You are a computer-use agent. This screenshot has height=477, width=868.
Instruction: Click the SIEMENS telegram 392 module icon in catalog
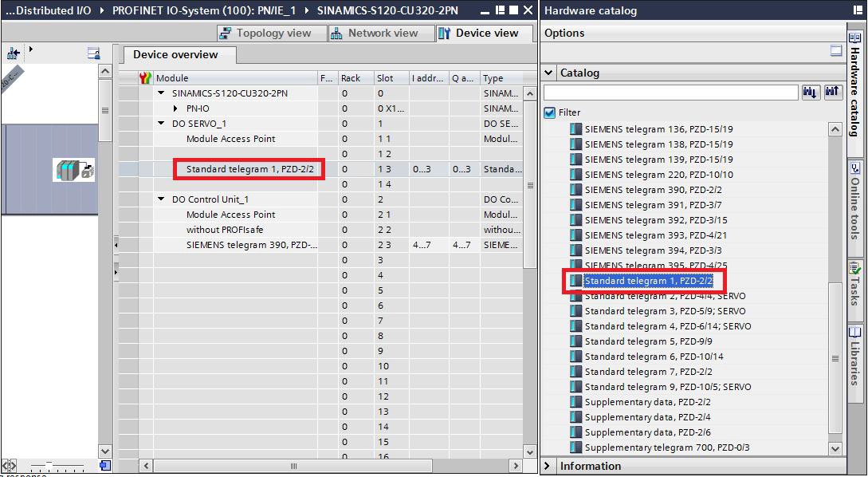(x=576, y=220)
